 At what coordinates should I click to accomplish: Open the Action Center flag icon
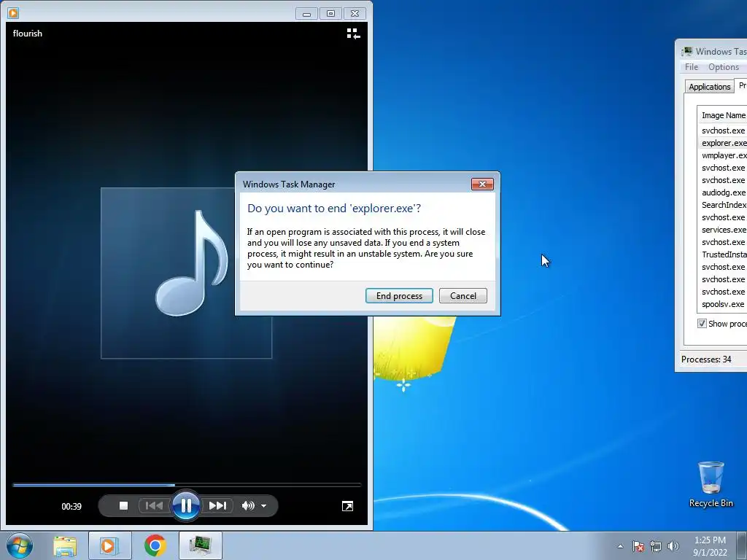click(638, 546)
